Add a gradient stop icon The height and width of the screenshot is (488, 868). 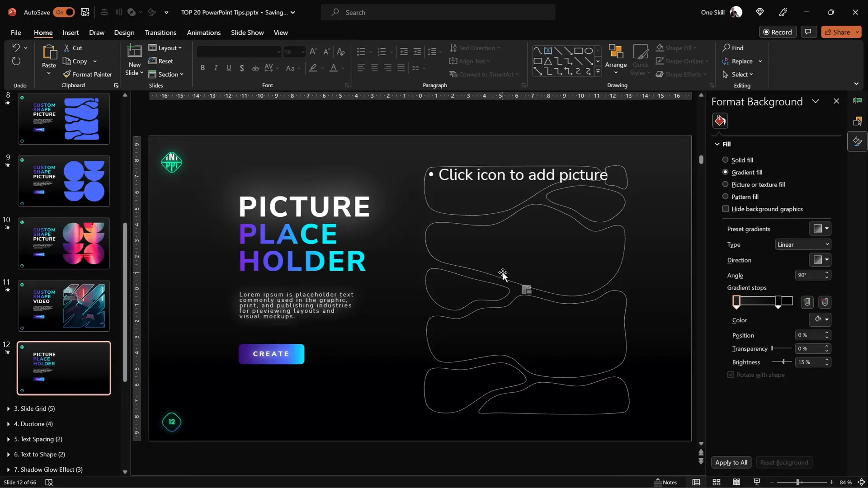pos(807,302)
